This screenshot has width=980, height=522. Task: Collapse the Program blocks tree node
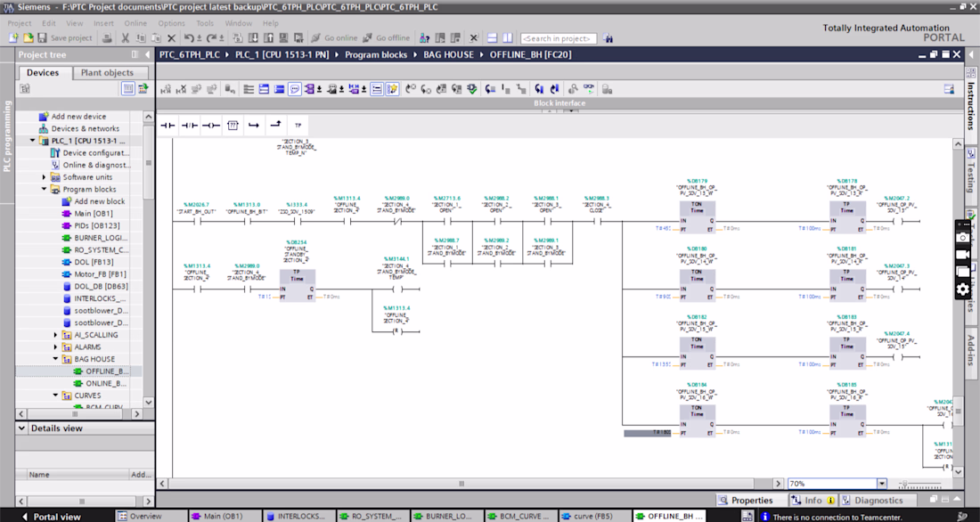coord(44,190)
